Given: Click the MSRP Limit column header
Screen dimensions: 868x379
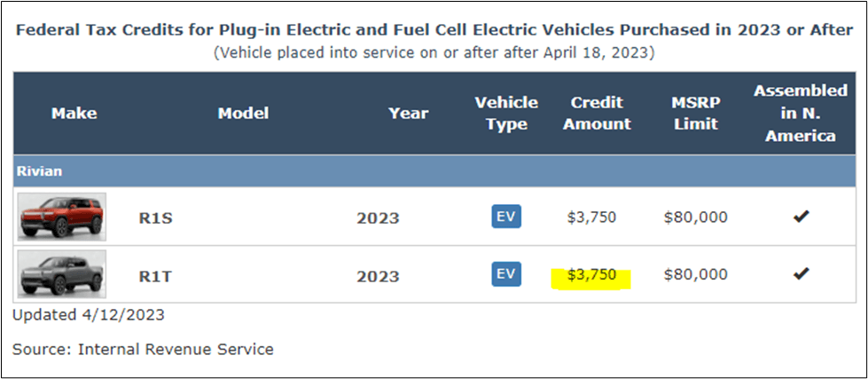Looking at the screenshot, I should tap(695, 114).
